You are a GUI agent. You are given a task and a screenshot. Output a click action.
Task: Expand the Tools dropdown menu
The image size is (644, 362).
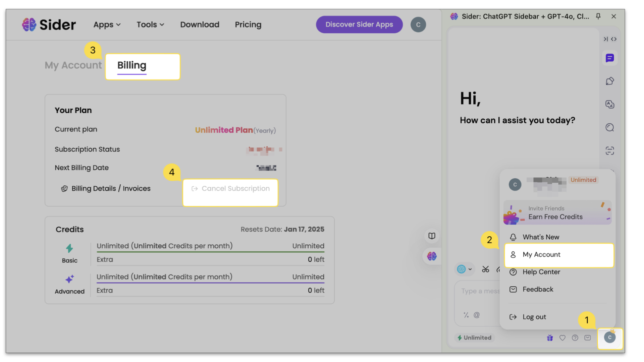coord(150,24)
